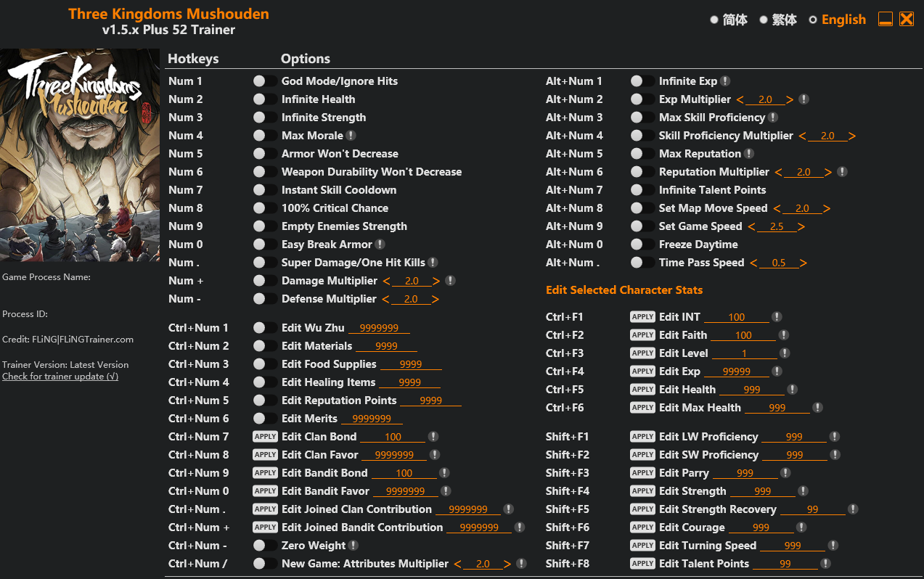Enable Edit Merits toggle

pos(265,419)
